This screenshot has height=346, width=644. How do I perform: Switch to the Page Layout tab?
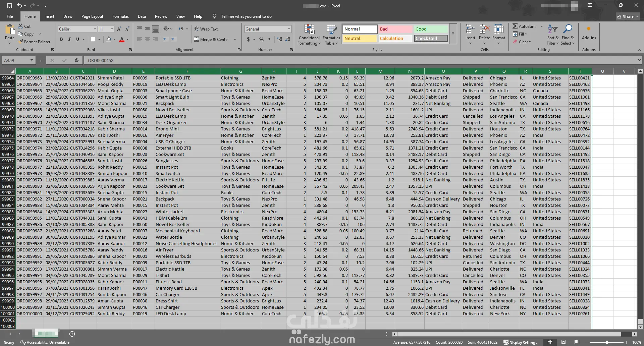click(x=92, y=16)
